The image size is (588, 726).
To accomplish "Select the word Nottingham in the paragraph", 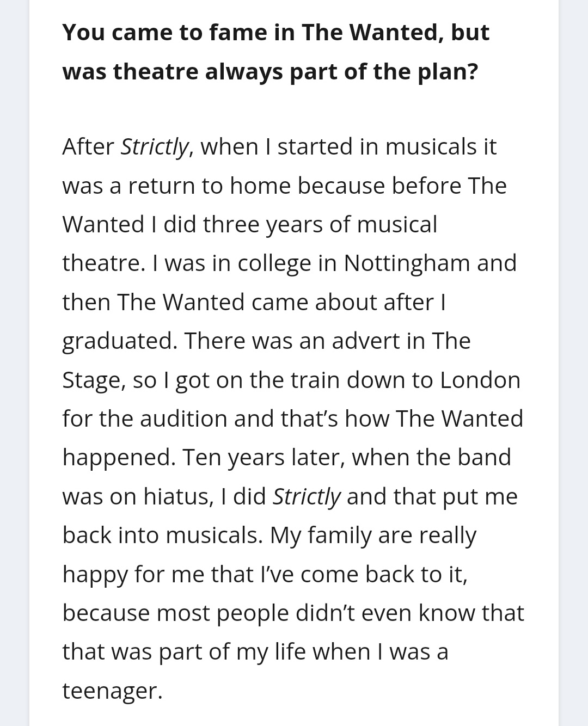I will tap(407, 263).
